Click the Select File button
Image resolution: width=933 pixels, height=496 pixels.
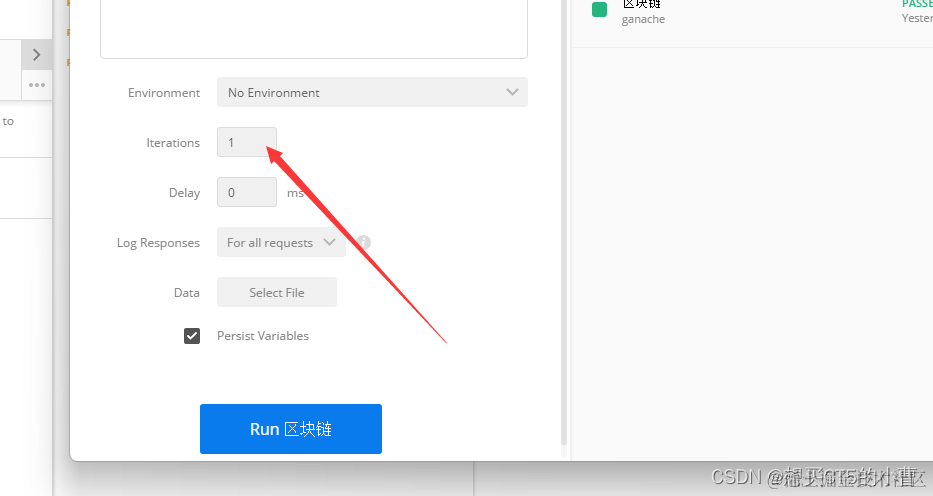click(x=277, y=292)
